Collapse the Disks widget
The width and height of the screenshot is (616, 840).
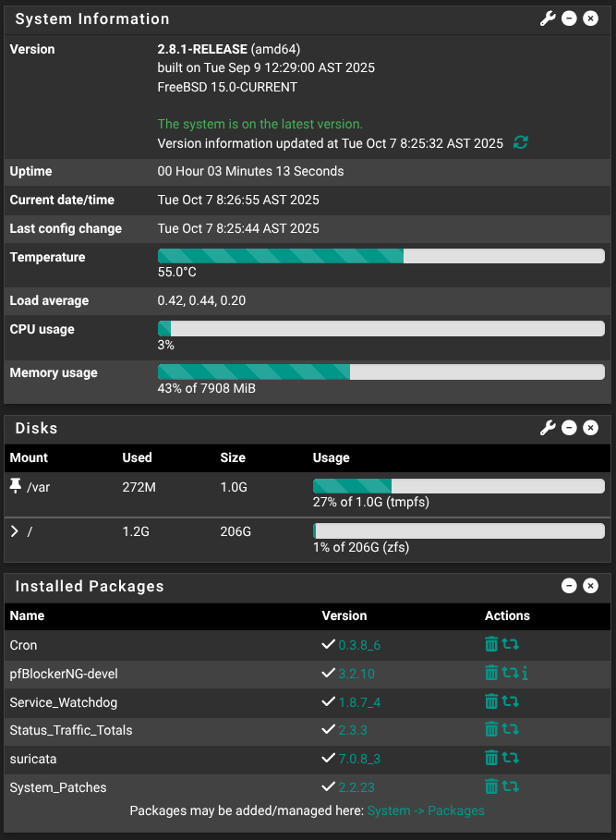[x=569, y=428]
